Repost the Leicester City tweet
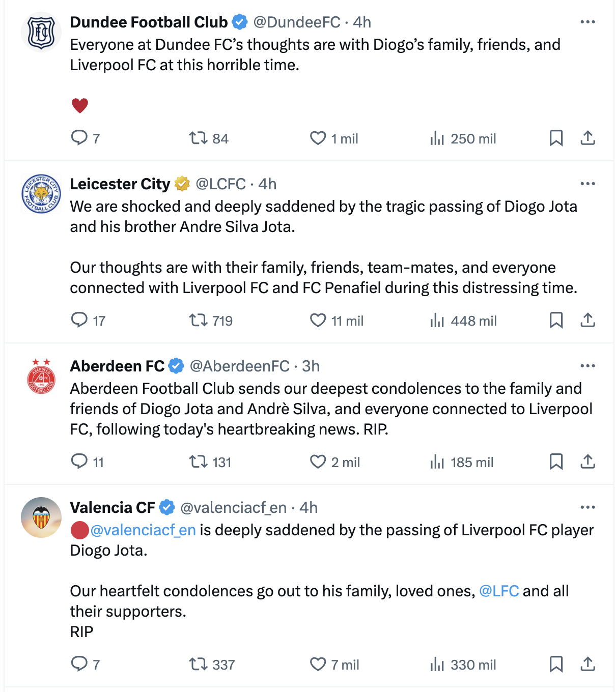This screenshot has height=692, width=616. [x=198, y=321]
